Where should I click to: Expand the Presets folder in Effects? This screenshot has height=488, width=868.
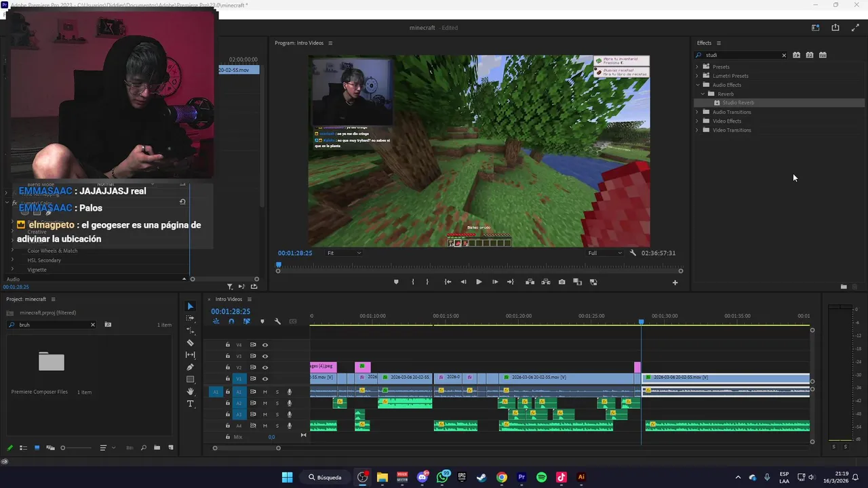point(697,66)
